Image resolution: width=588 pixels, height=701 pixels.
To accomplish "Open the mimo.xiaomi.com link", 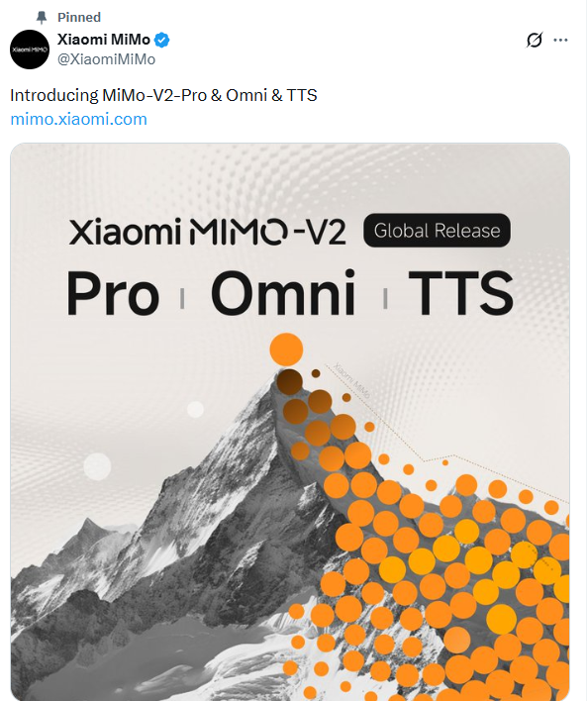I will (x=78, y=119).
